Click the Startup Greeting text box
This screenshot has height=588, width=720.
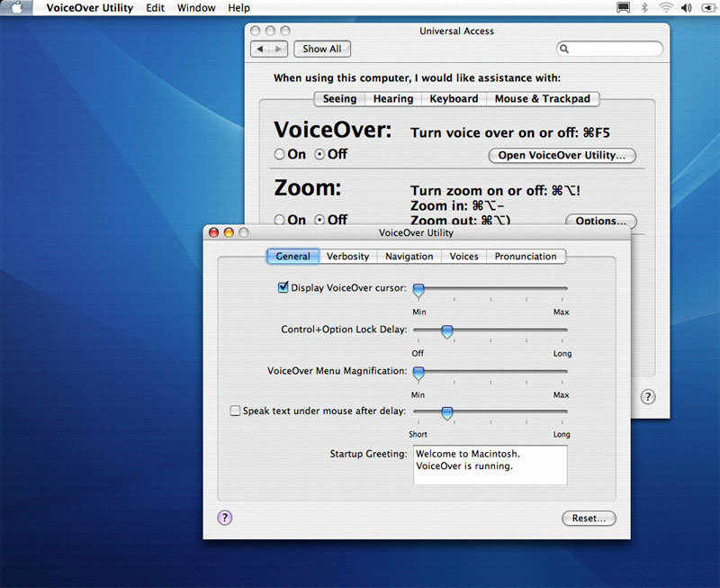tap(490, 465)
